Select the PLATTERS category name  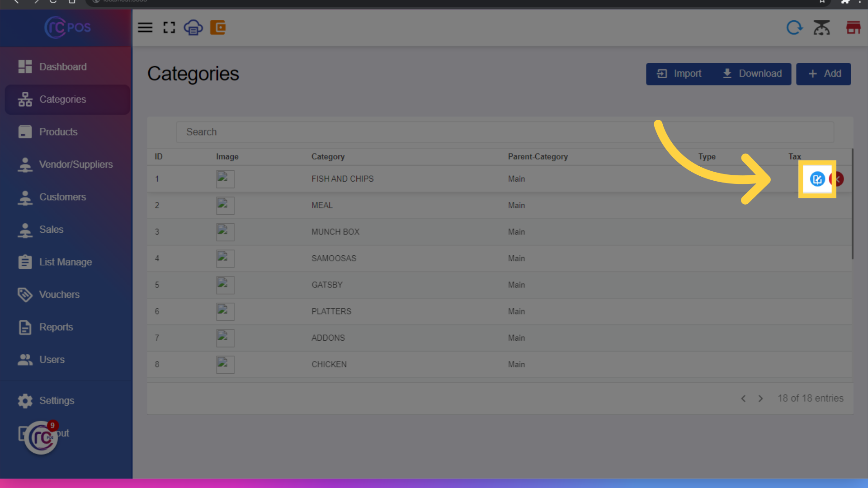click(331, 311)
